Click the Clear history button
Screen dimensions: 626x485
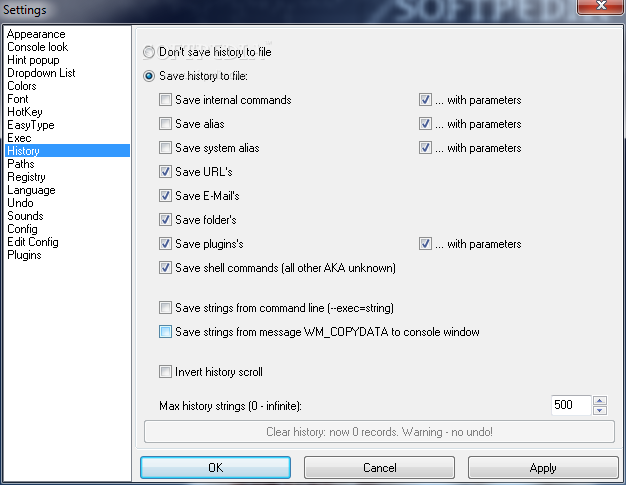(x=379, y=432)
